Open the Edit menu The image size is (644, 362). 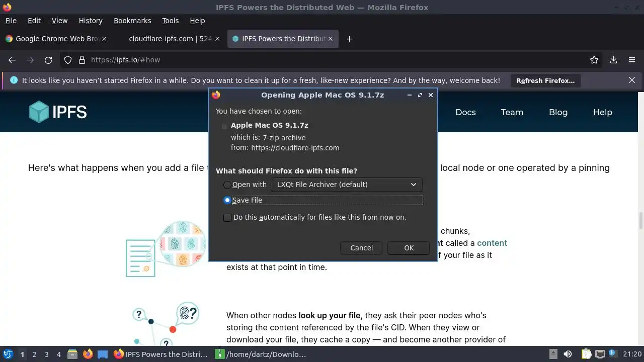point(34,21)
